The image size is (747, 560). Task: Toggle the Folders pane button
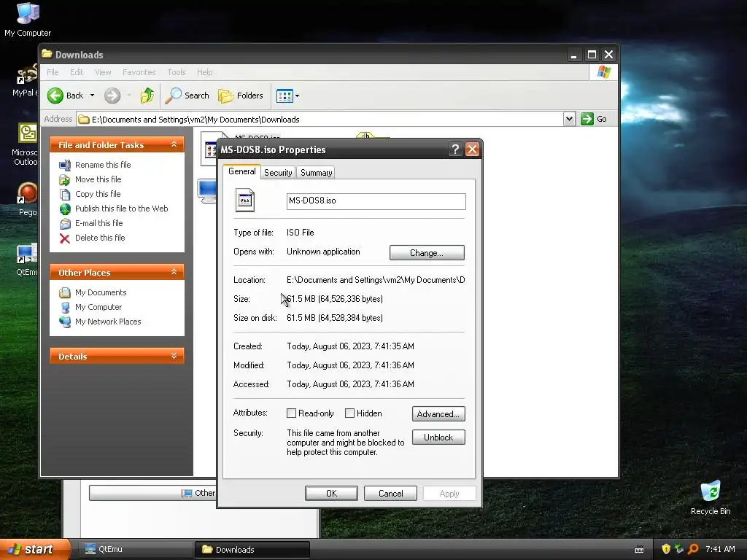tap(241, 96)
